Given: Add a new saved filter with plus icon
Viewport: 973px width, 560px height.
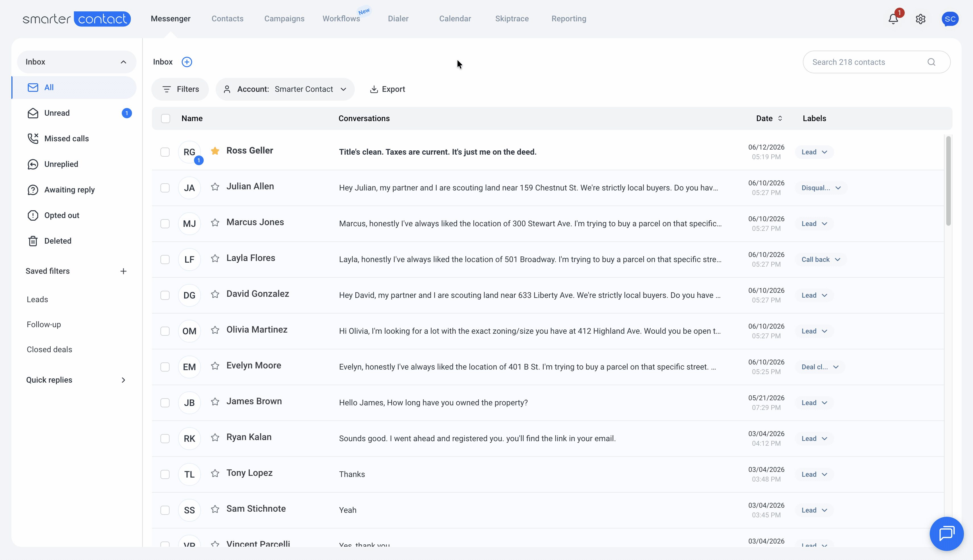Looking at the screenshot, I should click(x=123, y=271).
